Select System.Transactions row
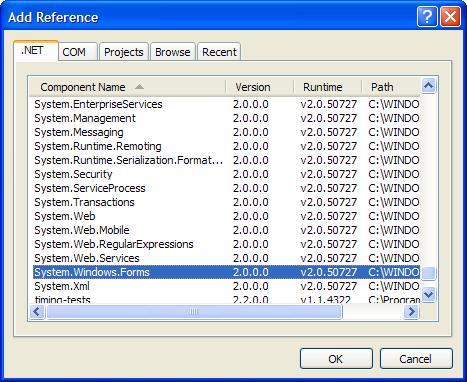Viewport: 467px width, 382px height. tap(226, 202)
